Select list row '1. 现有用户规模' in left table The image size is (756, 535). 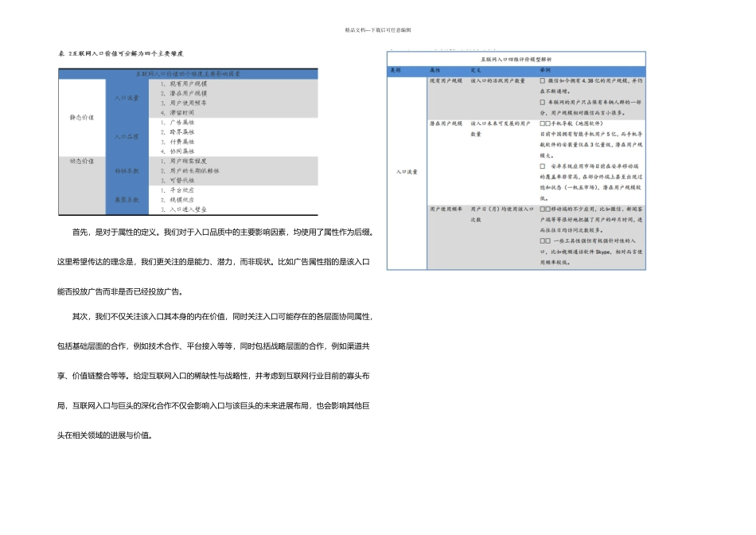pyautogui.click(x=184, y=84)
